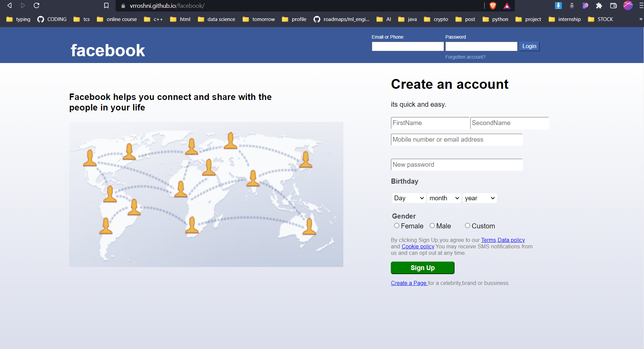Click the browser reload icon

(37, 5)
